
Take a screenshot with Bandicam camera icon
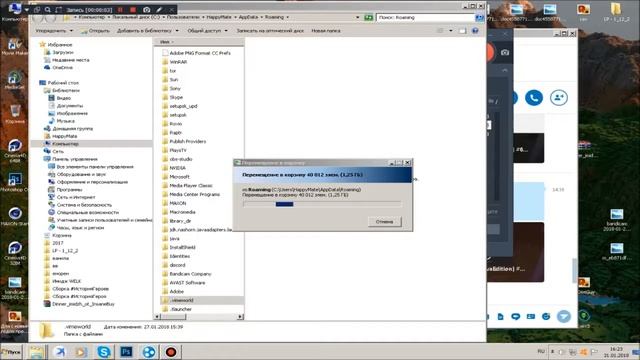pos(147,9)
